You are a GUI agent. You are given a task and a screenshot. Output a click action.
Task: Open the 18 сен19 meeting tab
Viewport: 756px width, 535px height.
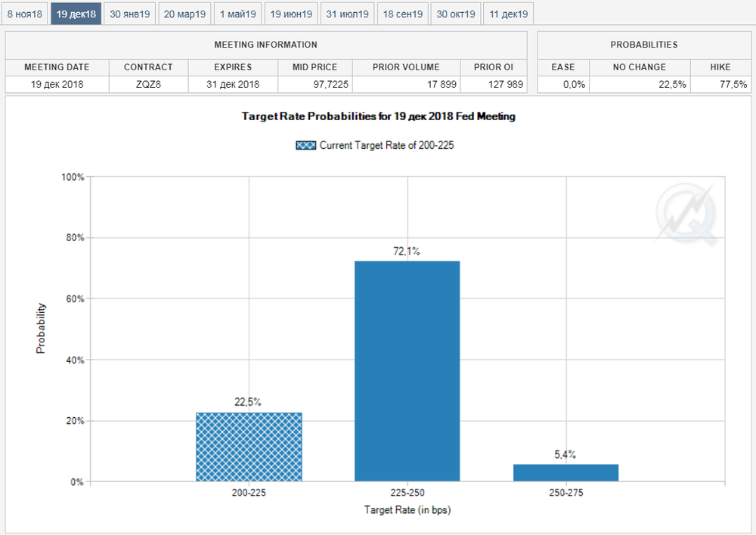(402, 14)
